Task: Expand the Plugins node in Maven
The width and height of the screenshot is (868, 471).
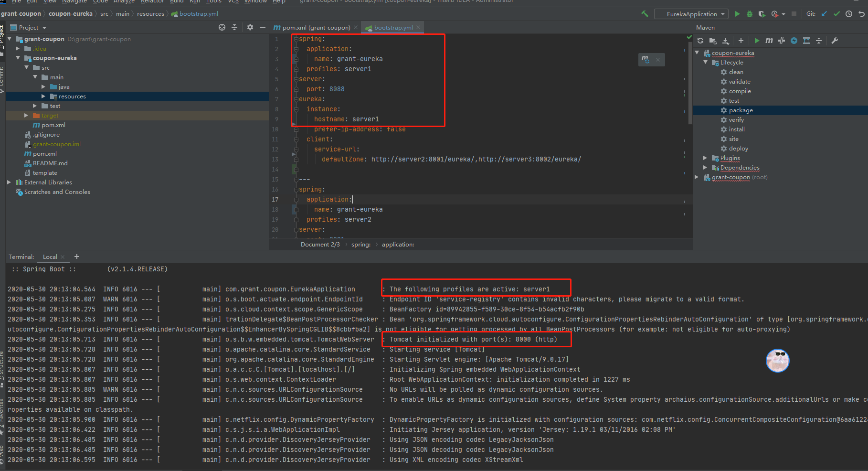Action: (706, 158)
